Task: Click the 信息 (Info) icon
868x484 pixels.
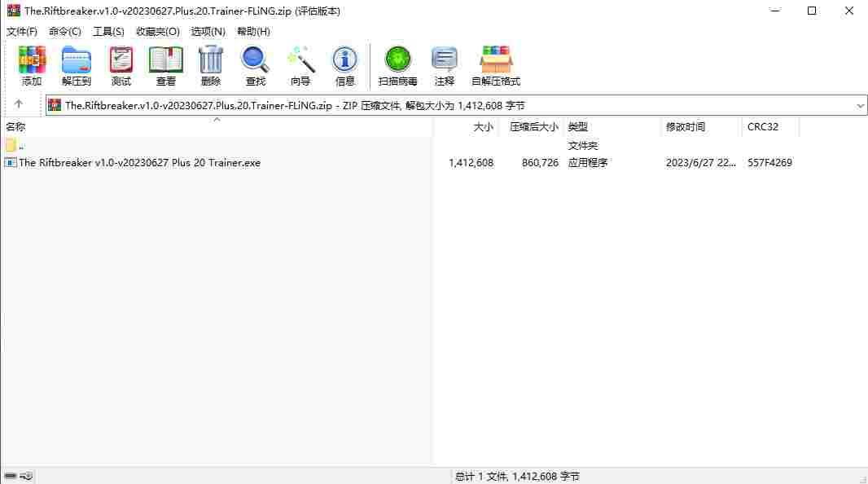Action: coord(344,59)
